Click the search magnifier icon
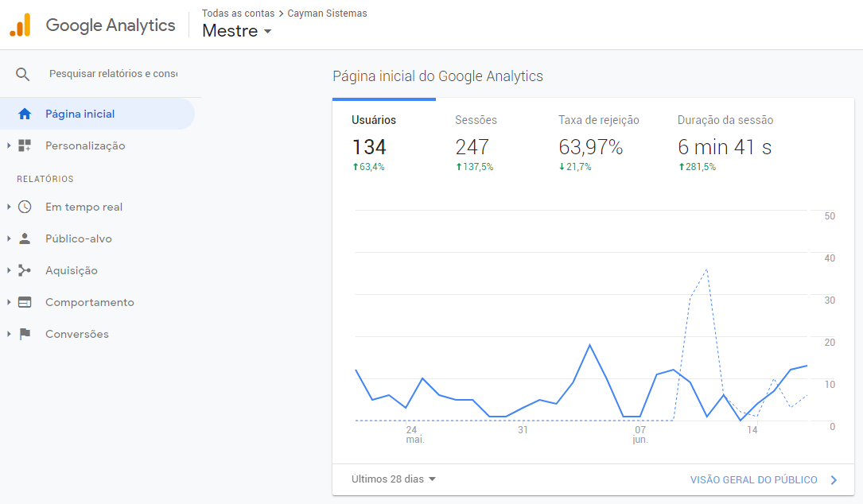This screenshot has height=504, width=863. [x=22, y=74]
